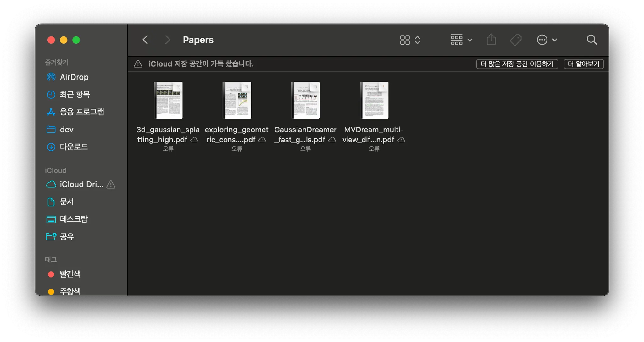Click cloud download icon beside 3d_gaussian_splatting_high.pdf
Image resolution: width=644 pixels, height=342 pixels.
tap(194, 140)
